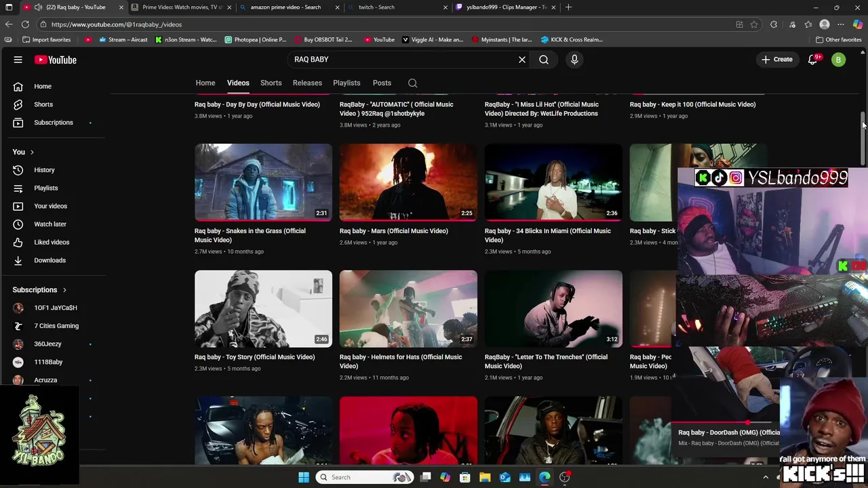Expand the Subscriptions section header
Image resolution: width=868 pixels, height=488 pixels.
[39, 290]
